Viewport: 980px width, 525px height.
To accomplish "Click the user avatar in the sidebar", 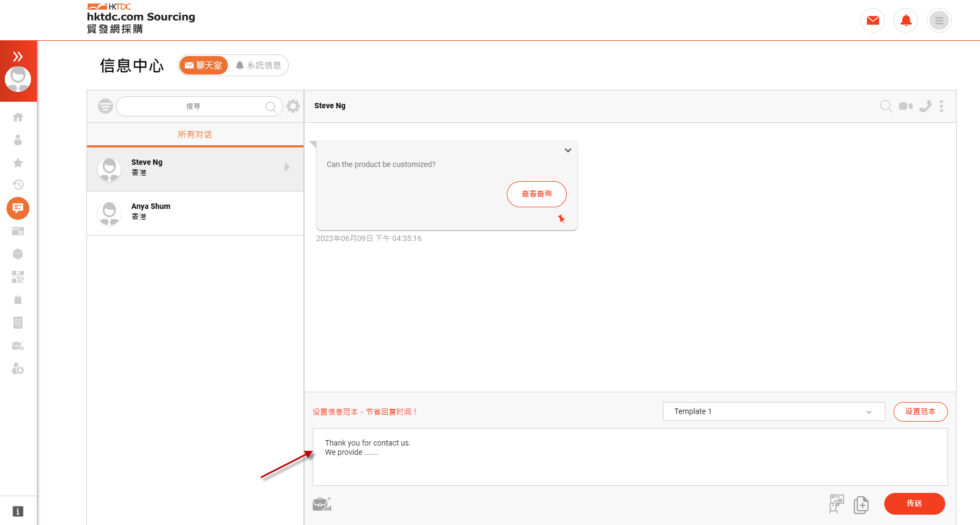I will point(18,79).
